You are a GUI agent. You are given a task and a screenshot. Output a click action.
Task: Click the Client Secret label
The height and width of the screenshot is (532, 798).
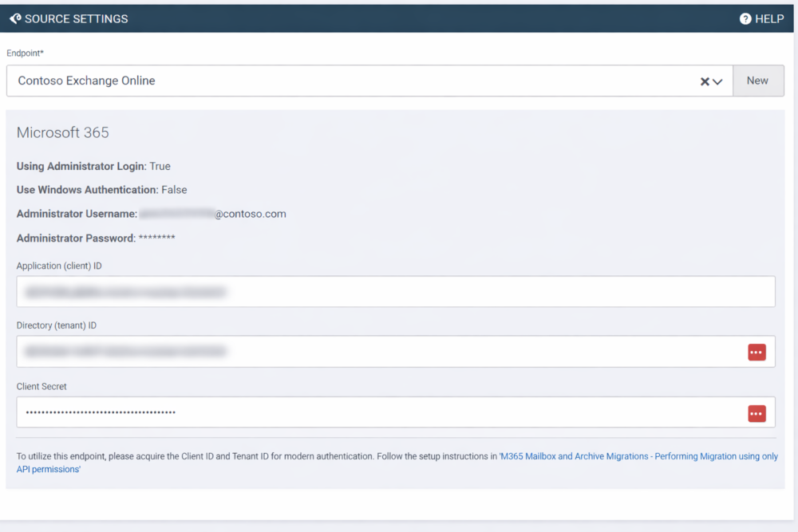point(41,387)
